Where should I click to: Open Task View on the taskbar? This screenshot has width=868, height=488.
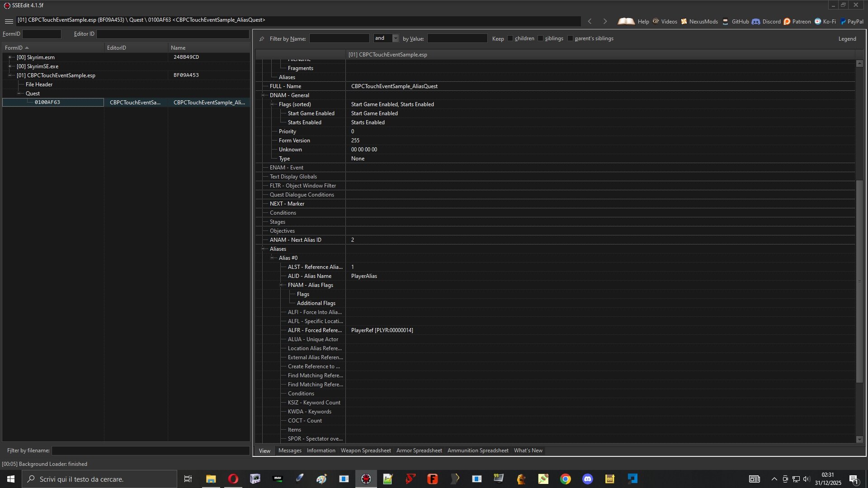coord(188,479)
